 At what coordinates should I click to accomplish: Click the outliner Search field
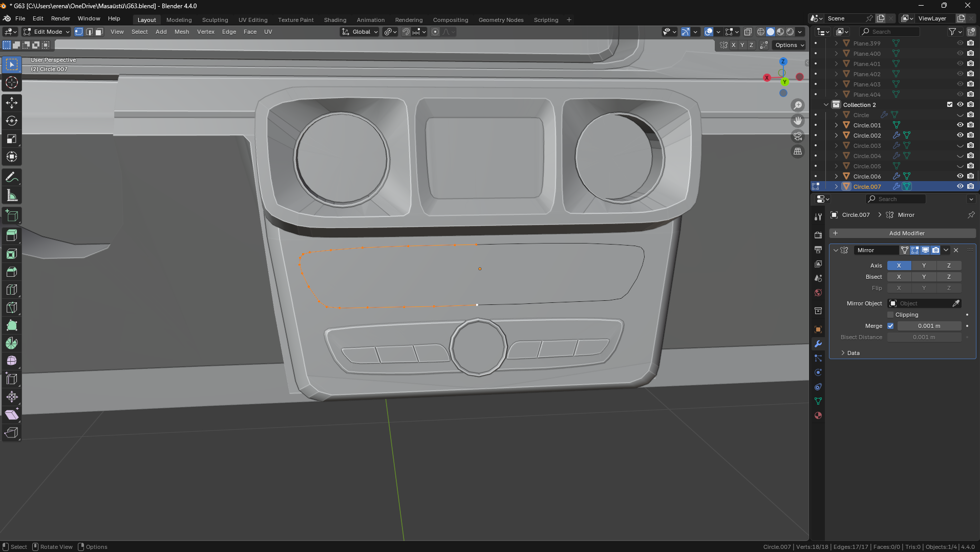click(890, 32)
